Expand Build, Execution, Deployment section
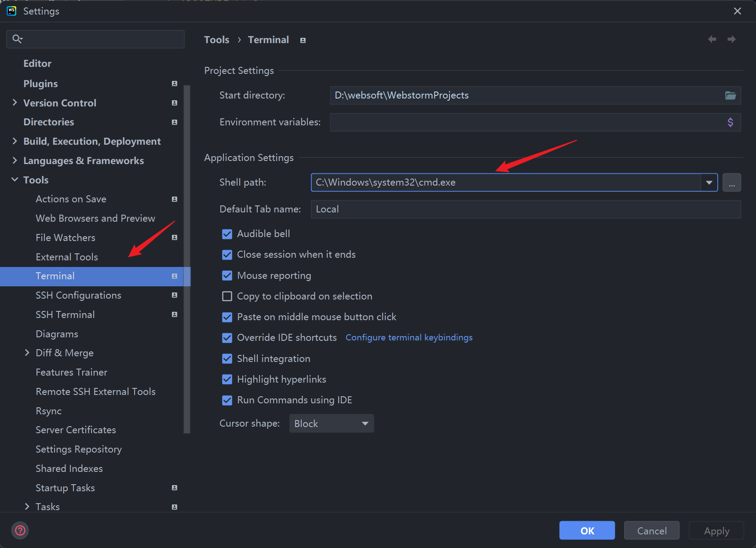This screenshot has height=548, width=756. [x=15, y=141]
